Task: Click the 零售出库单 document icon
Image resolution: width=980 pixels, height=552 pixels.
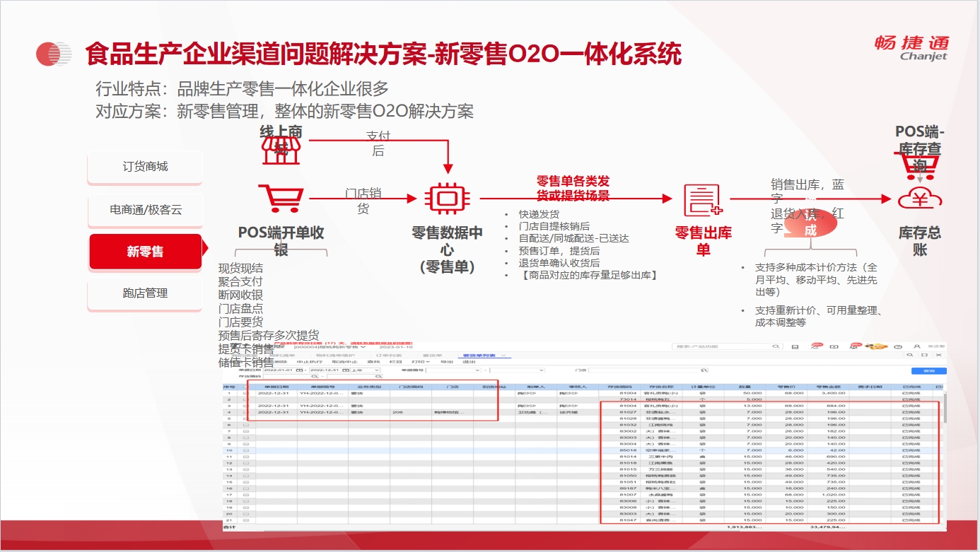Action: click(703, 200)
